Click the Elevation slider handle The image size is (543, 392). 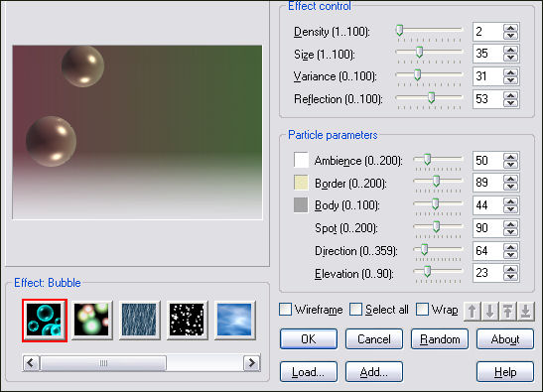(427, 272)
